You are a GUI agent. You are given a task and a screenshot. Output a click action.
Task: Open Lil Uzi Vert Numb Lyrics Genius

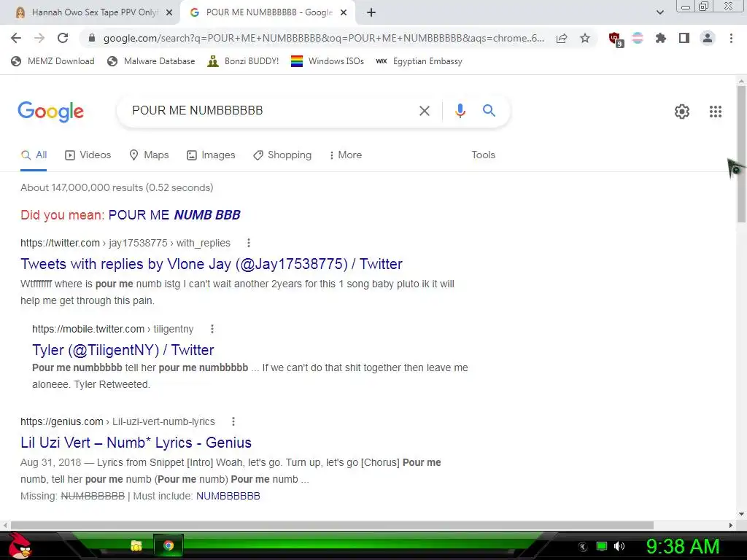[x=136, y=443]
